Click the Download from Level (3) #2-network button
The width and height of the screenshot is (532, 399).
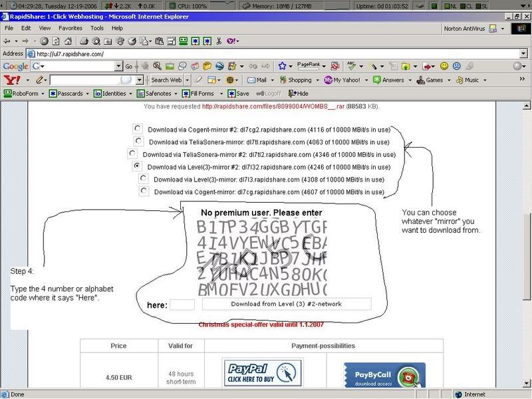(286, 304)
